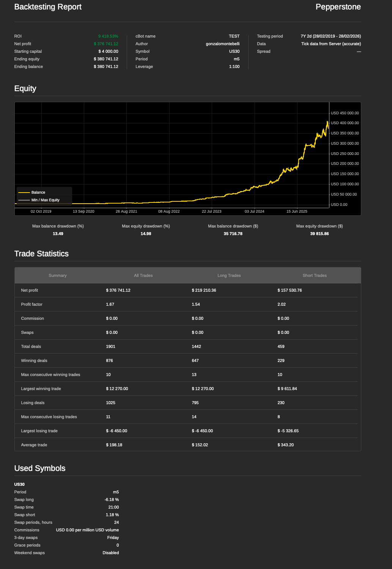The image size is (392, 569).
Task: Click the Max equity drawdown (%) value
Action: [146, 234]
